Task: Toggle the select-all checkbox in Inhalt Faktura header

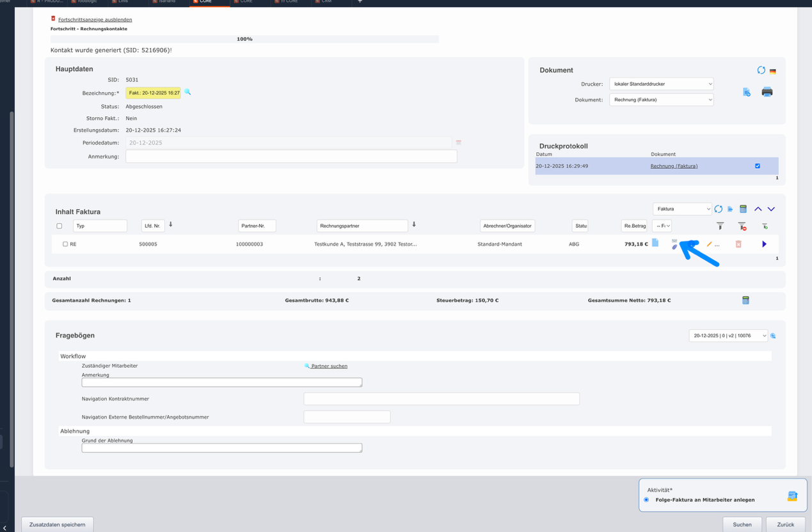Action: coord(60,226)
